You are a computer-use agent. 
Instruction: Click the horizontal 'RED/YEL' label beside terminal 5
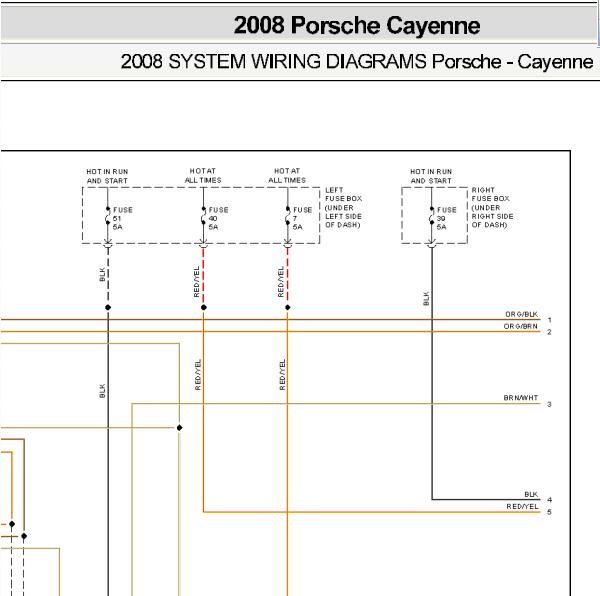tap(522, 506)
